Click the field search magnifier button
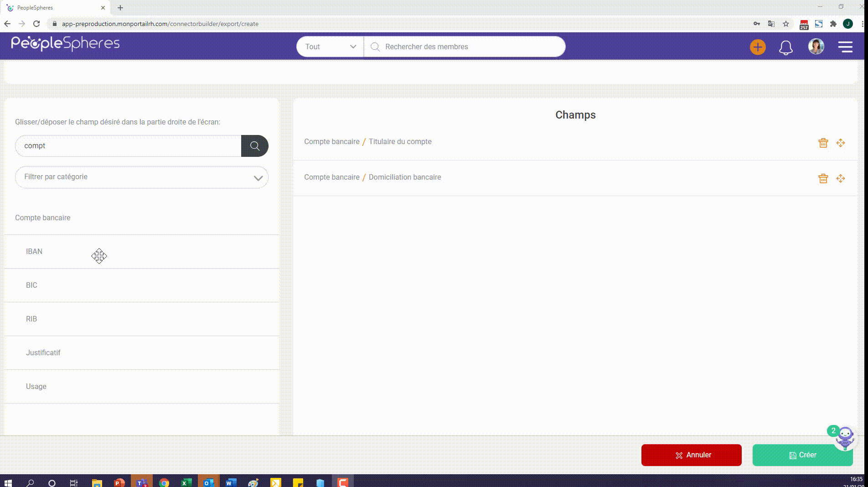868x487 pixels. tap(254, 146)
